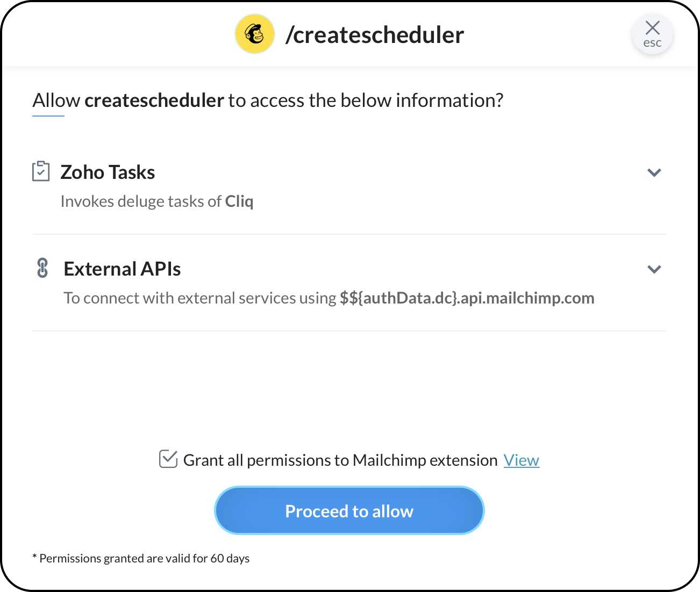Click the esc label under the X
This screenshot has width=700, height=592.
coord(652,43)
